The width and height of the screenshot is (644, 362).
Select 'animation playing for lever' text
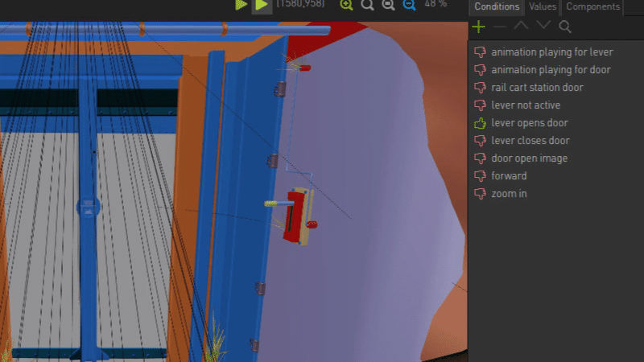[552, 52]
